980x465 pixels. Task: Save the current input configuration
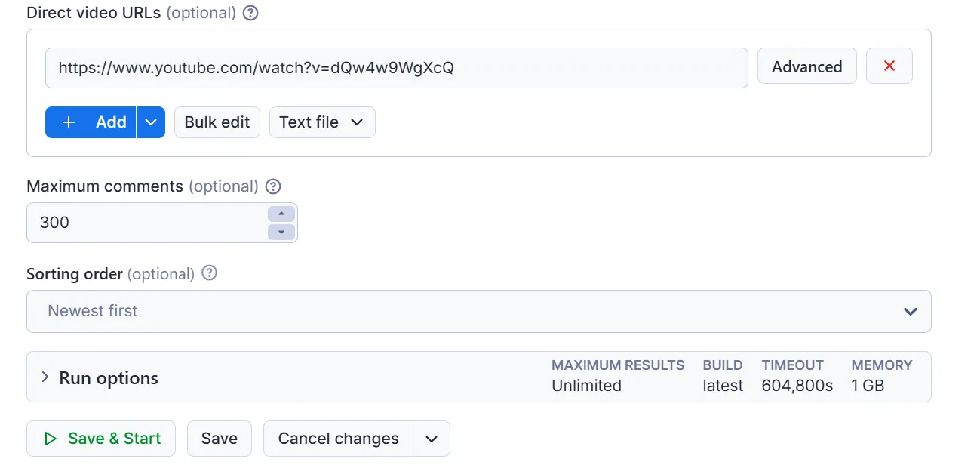click(220, 439)
